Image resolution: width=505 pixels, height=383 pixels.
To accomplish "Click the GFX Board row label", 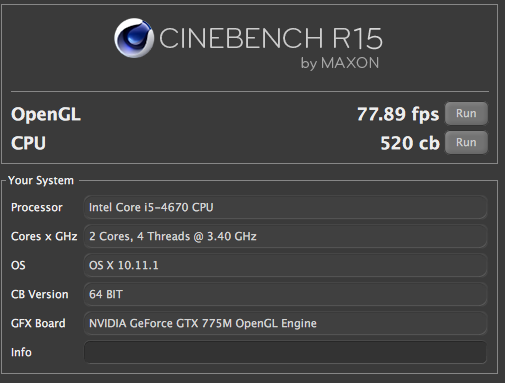I will (38, 323).
